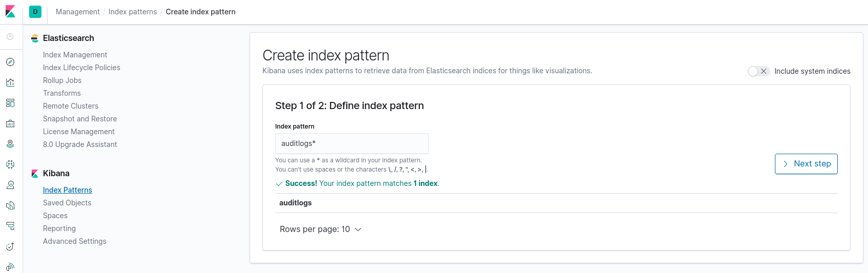The height and width of the screenshot is (273, 868).
Task: Open Spaces under Kibana
Action: point(55,216)
